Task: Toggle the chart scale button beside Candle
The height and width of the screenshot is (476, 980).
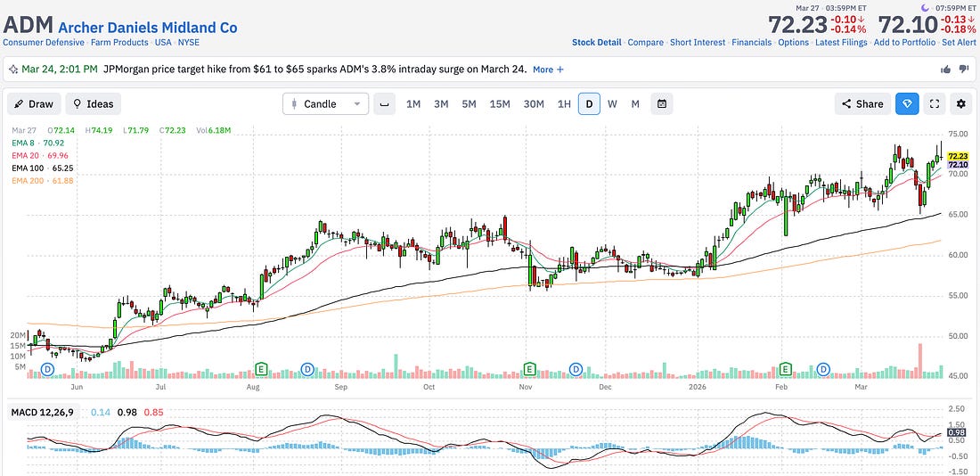Action: (x=384, y=103)
